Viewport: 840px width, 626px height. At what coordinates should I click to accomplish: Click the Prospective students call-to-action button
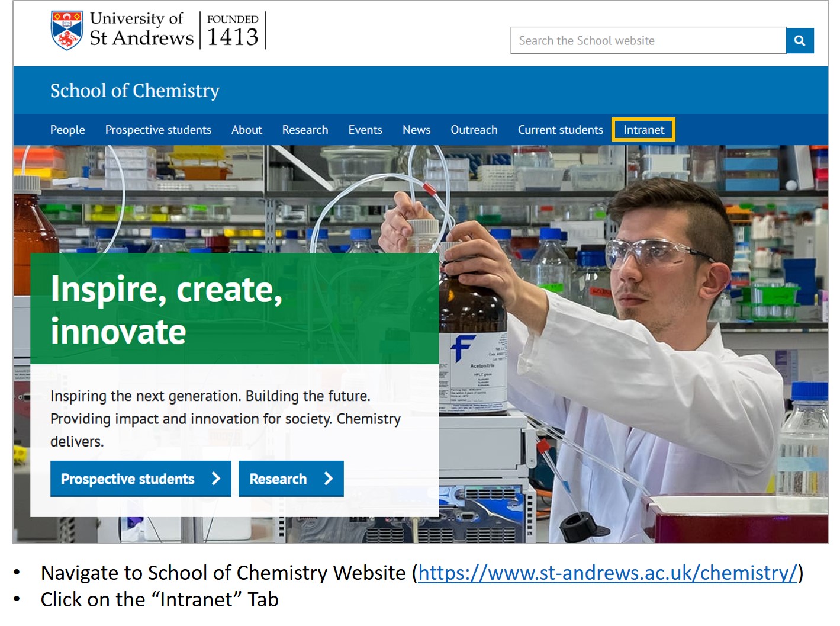point(140,479)
